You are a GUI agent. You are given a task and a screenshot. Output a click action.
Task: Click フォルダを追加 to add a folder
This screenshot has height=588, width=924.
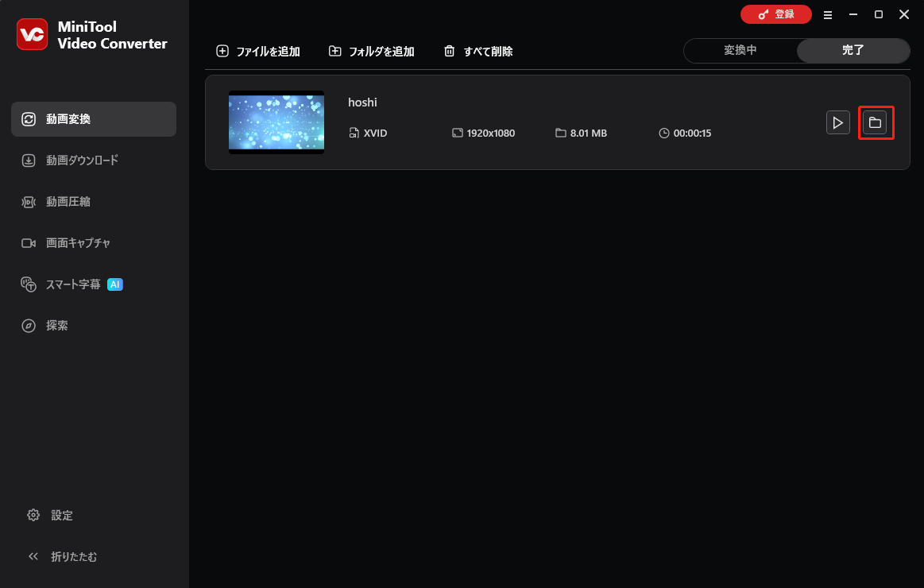coord(371,51)
